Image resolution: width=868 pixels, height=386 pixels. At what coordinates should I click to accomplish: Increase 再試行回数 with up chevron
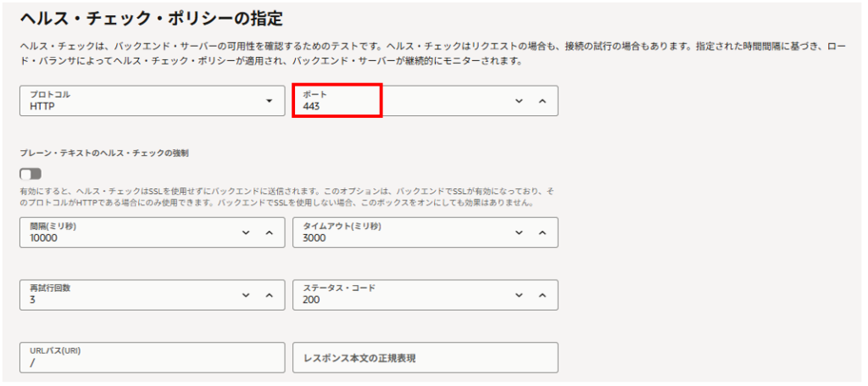(270, 294)
